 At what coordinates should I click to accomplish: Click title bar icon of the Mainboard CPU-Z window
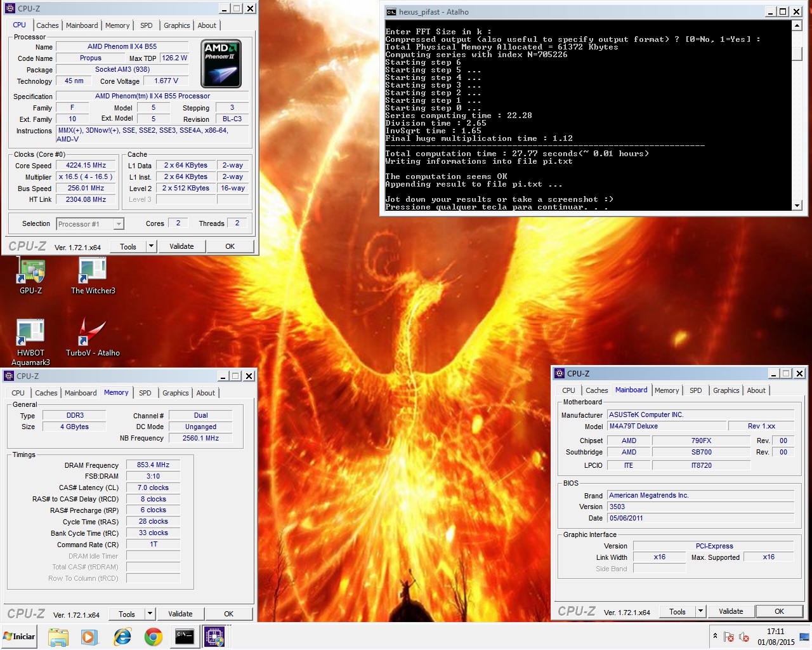[x=560, y=373]
